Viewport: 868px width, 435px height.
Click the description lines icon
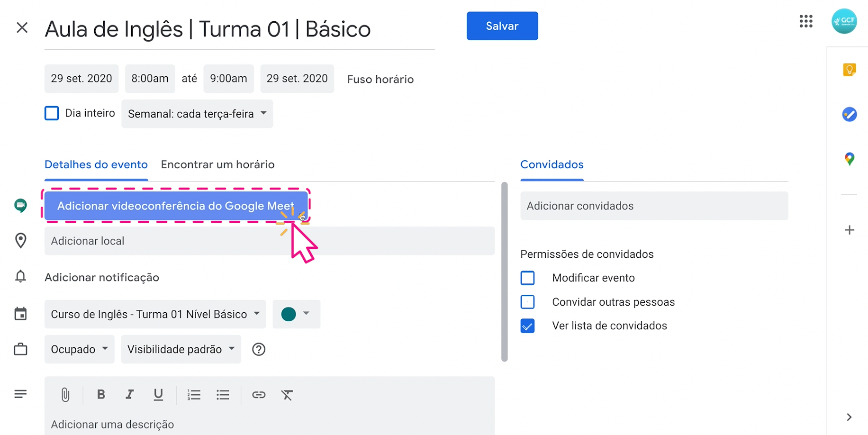(x=20, y=394)
